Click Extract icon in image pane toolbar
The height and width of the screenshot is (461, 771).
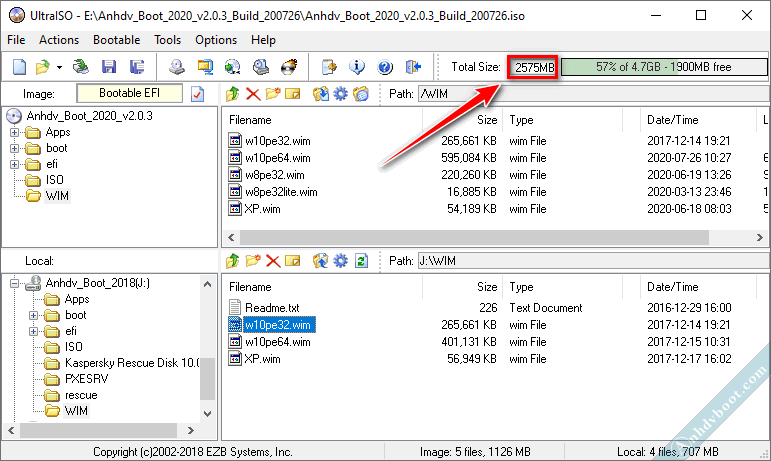[x=321, y=93]
